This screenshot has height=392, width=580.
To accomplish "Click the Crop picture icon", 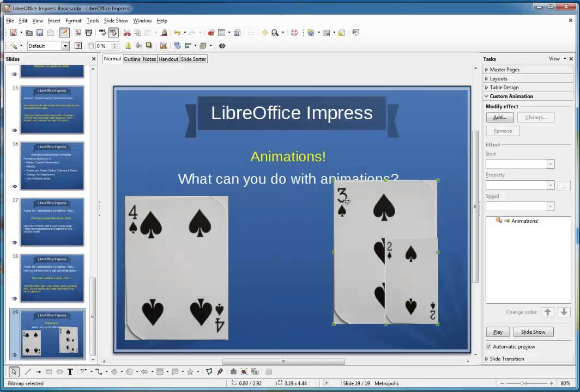I will pos(164,46).
